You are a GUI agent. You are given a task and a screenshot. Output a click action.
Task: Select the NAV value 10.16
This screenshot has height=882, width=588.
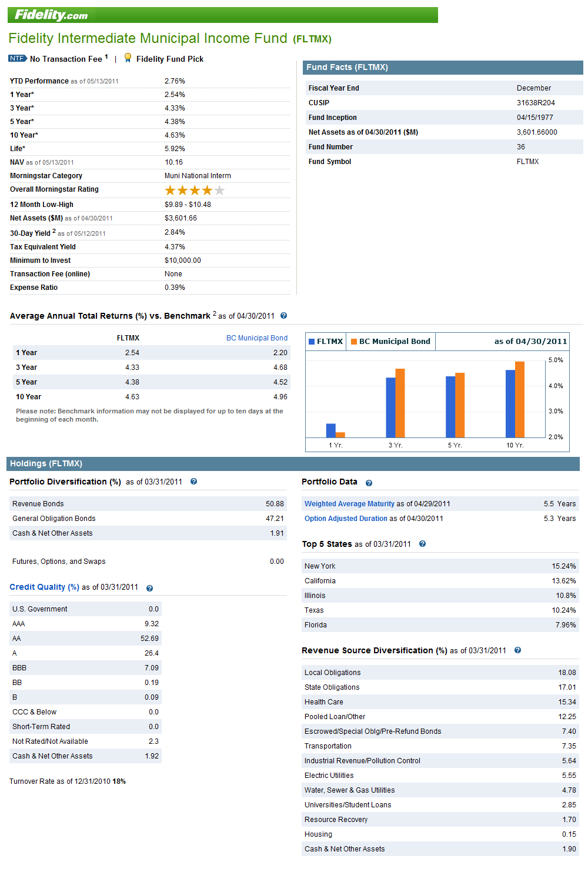point(173,162)
